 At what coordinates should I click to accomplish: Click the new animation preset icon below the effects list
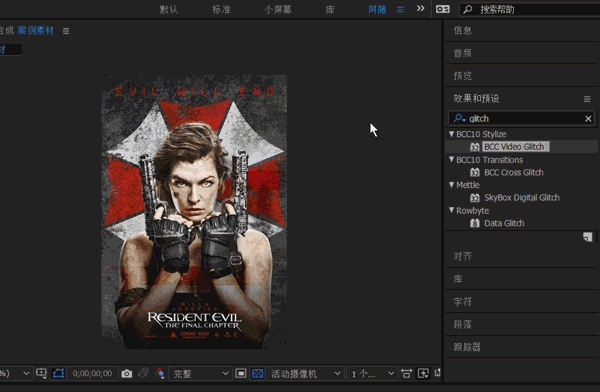pos(588,237)
